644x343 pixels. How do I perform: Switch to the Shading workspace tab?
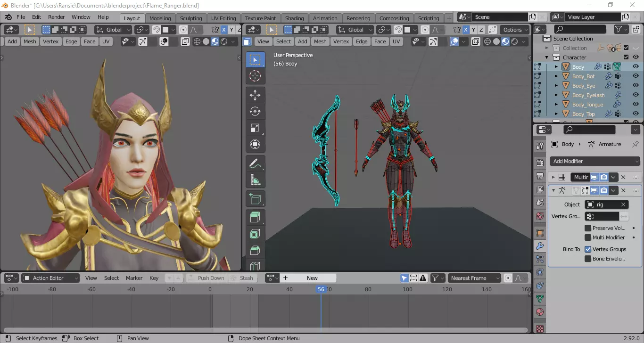[294, 18]
